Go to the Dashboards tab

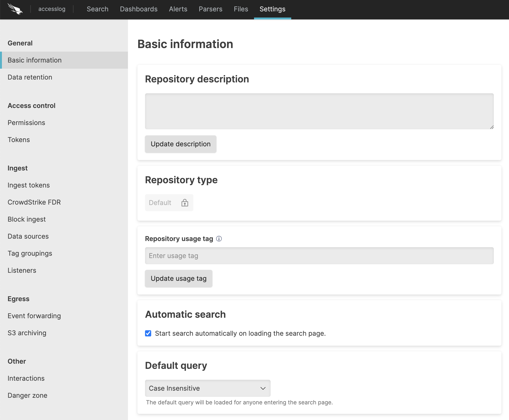pos(139,9)
